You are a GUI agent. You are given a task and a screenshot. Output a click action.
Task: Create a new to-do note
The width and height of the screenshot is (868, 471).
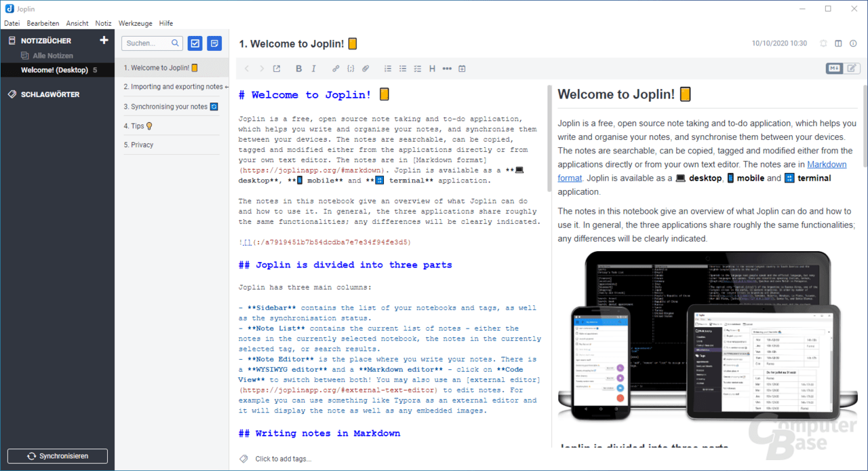(x=195, y=43)
